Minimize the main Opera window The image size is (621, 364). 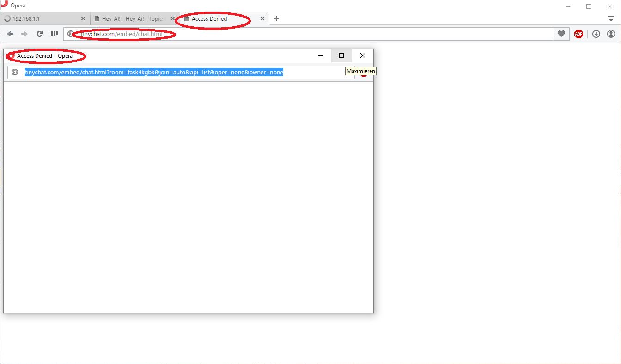[x=567, y=6]
